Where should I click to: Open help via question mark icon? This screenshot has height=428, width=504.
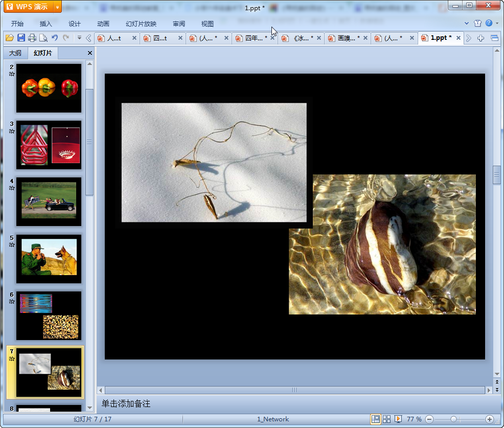click(x=489, y=23)
